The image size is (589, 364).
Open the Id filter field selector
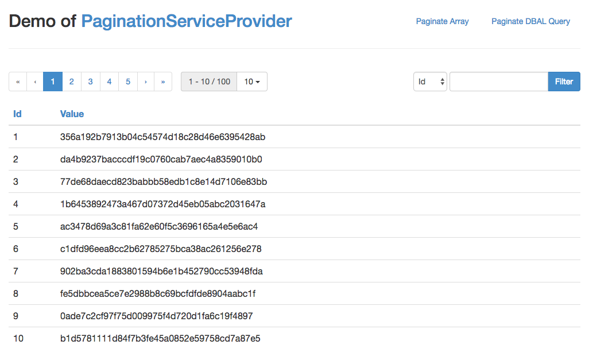point(430,82)
